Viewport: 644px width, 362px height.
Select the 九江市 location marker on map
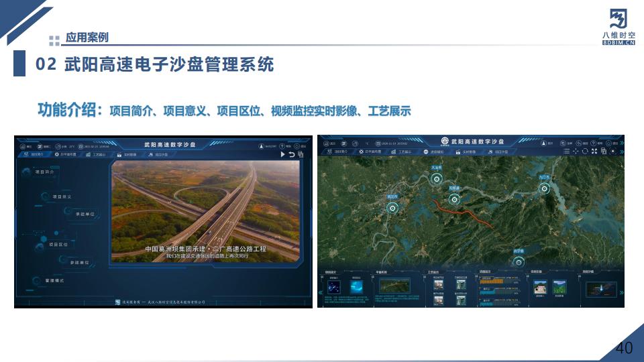pos(544,188)
